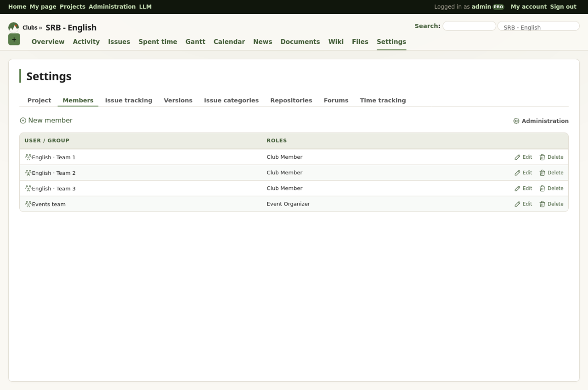Click the group icon for English · Team 2
The image size is (588, 390).
(x=28, y=173)
